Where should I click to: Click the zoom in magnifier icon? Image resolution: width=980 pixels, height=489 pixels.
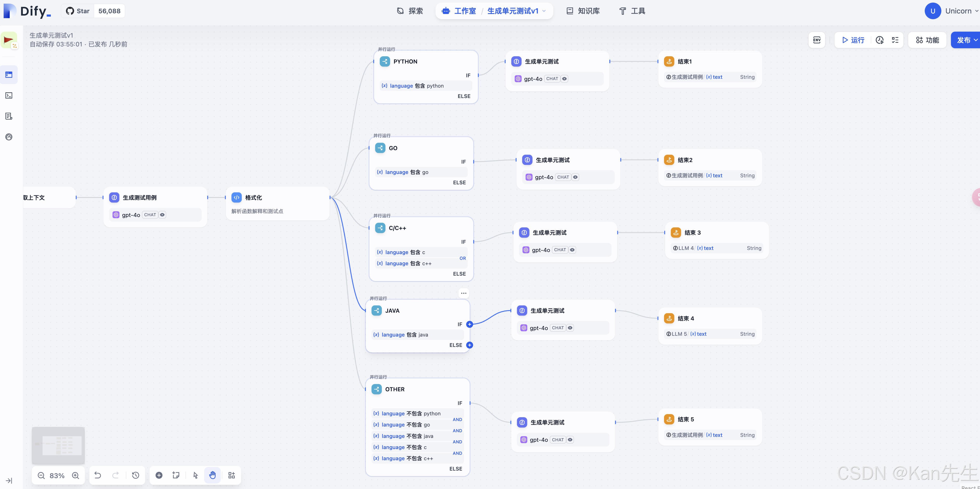[75, 475]
